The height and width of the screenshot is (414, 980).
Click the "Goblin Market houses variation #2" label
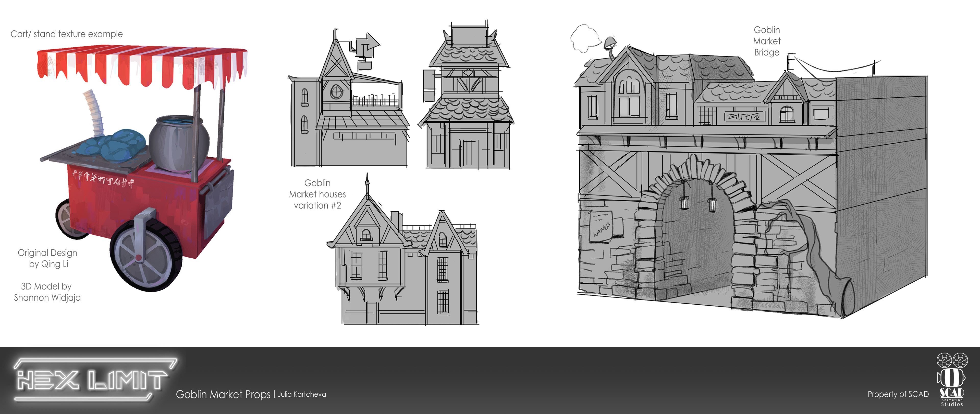tap(317, 194)
